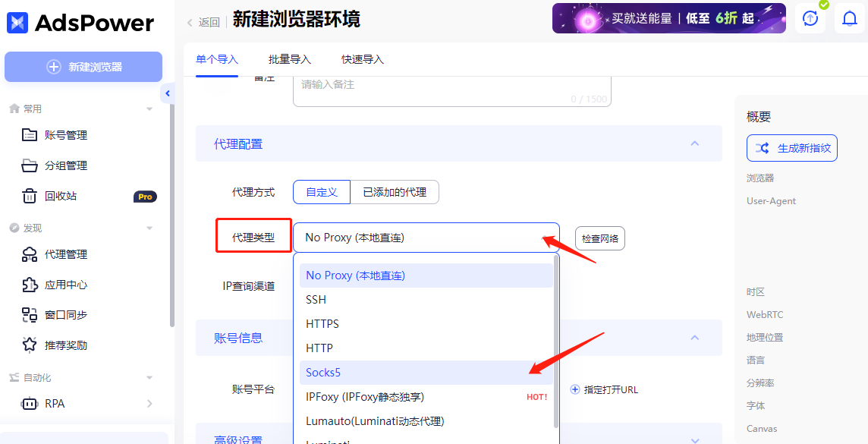Open the notification bell
This screenshot has width=868, height=444.
point(850,18)
